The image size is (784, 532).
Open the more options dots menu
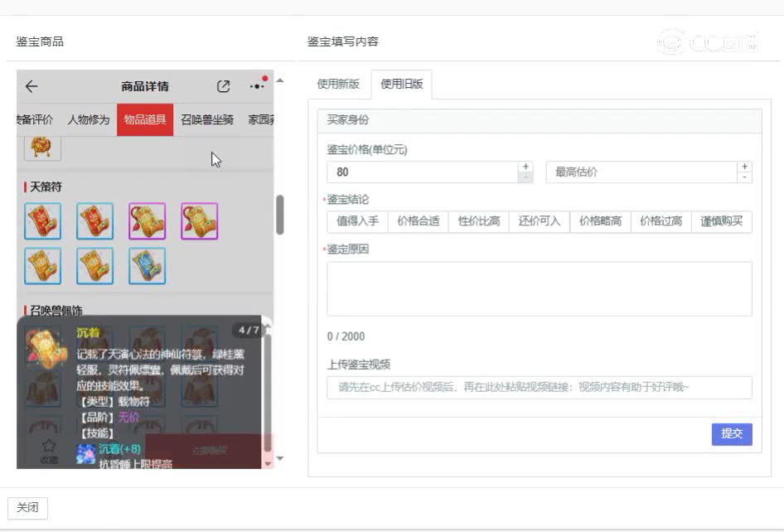(254, 86)
